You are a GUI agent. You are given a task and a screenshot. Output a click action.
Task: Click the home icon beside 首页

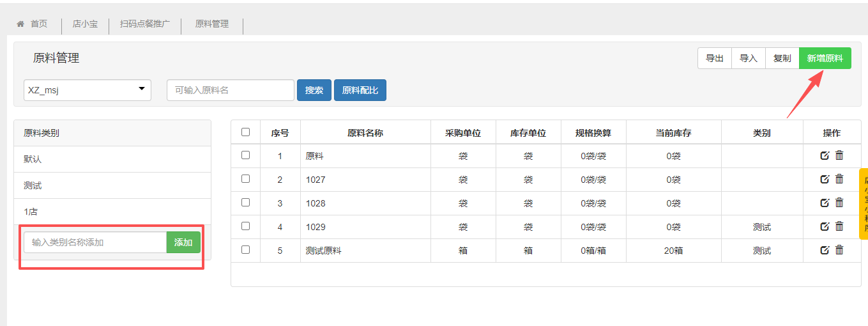click(x=20, y=24)
